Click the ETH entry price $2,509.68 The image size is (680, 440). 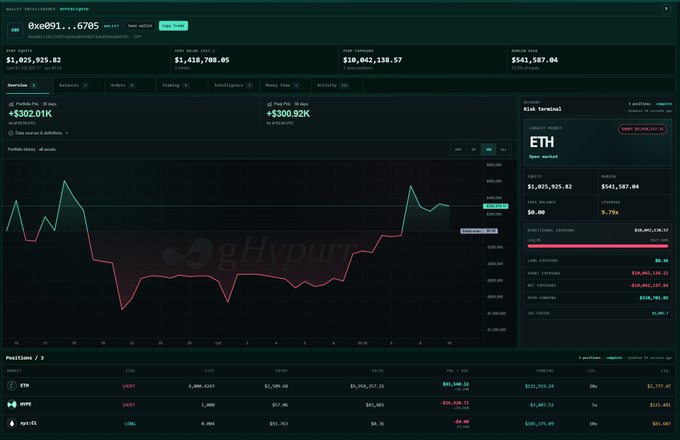[x=276, y=386]
